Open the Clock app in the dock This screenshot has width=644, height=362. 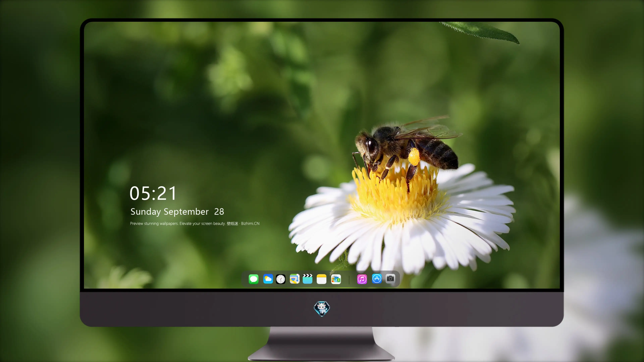point(281,279)
